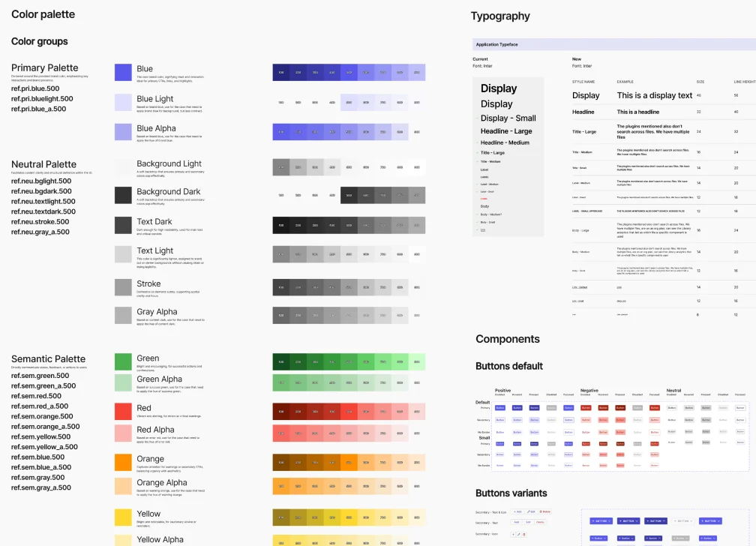Click the 'Semantic Palette' title
The width and height of the screenshot is (756, 546).
coord(48,358)
